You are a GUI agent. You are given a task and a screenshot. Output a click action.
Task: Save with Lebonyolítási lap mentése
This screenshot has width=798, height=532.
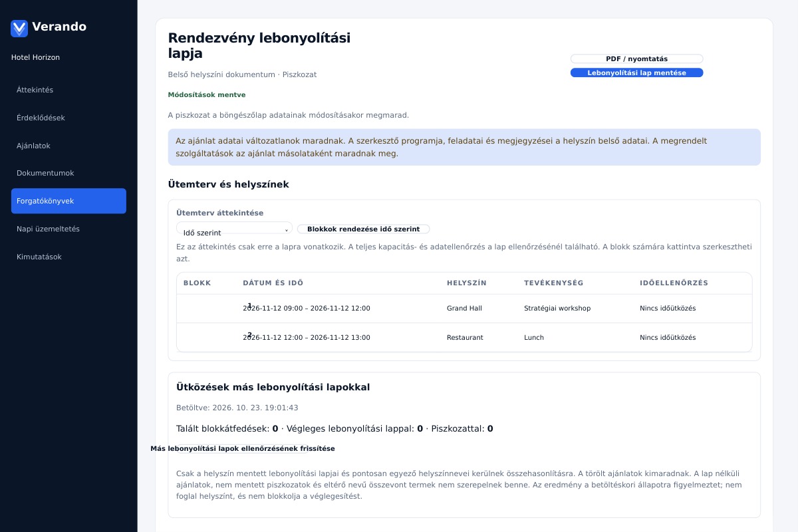coord(636,72)
